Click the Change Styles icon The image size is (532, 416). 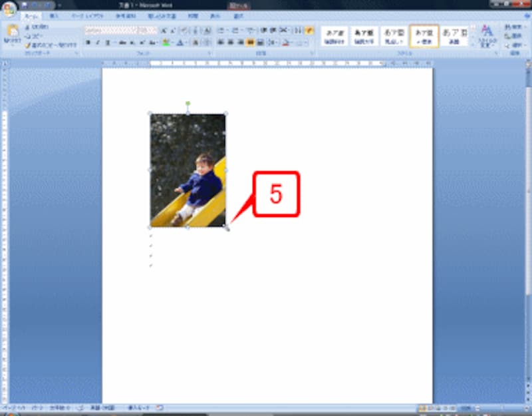(486, 34)
